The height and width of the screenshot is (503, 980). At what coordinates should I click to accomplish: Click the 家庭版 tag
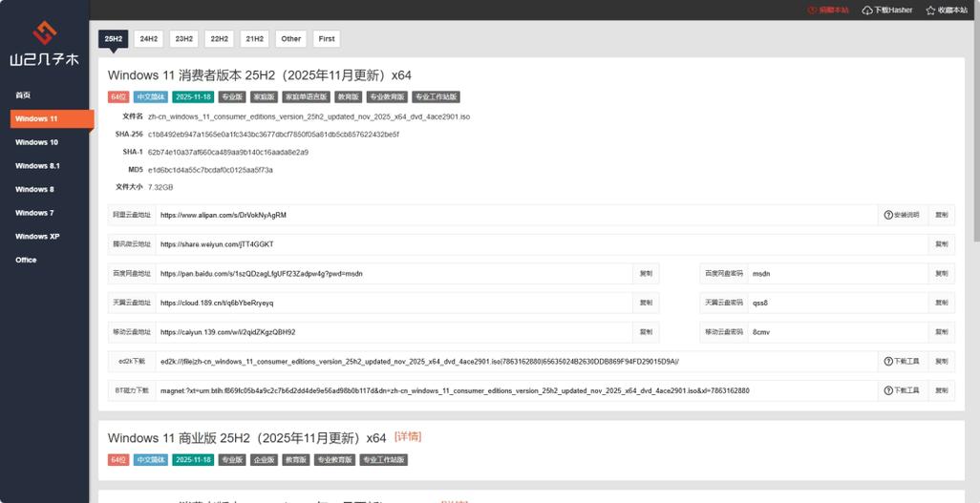click(263, 96)
